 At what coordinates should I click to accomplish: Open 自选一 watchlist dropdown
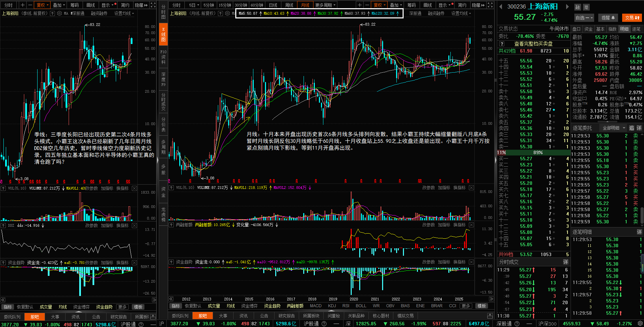pos(584,18)
